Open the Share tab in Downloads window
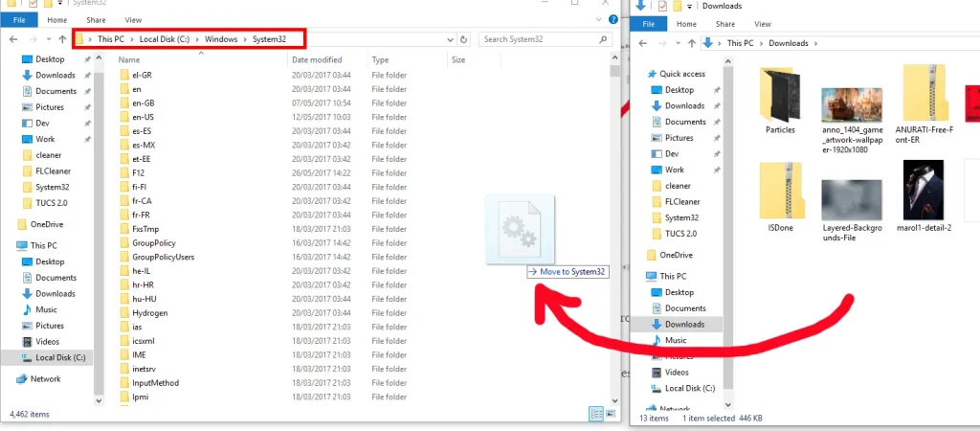This screenshot has width=980, height=431. coord(725,24)
